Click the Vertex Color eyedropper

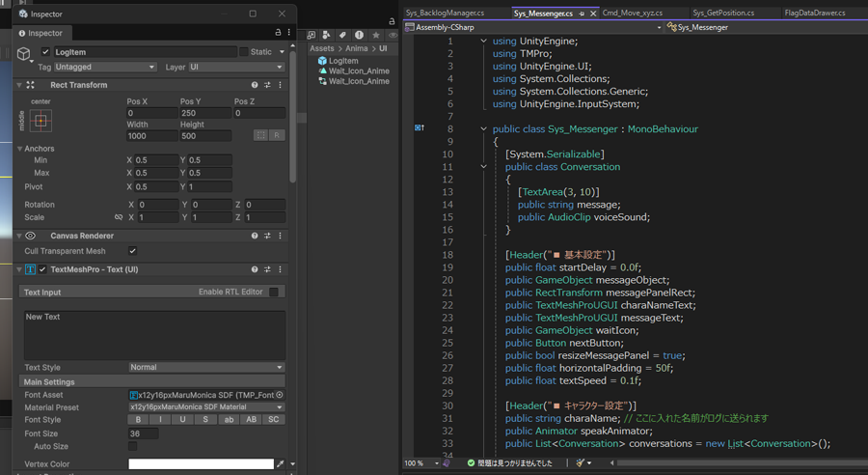point(280,464)
